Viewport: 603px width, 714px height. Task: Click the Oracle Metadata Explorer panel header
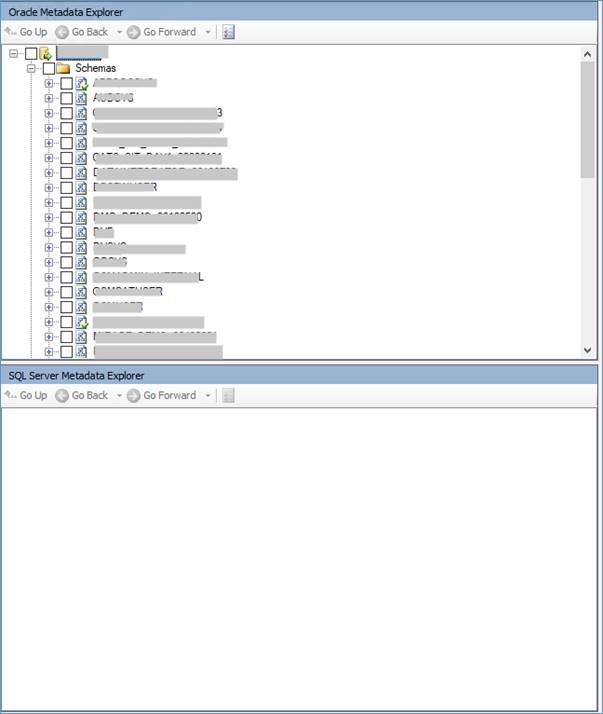(299, 12)
